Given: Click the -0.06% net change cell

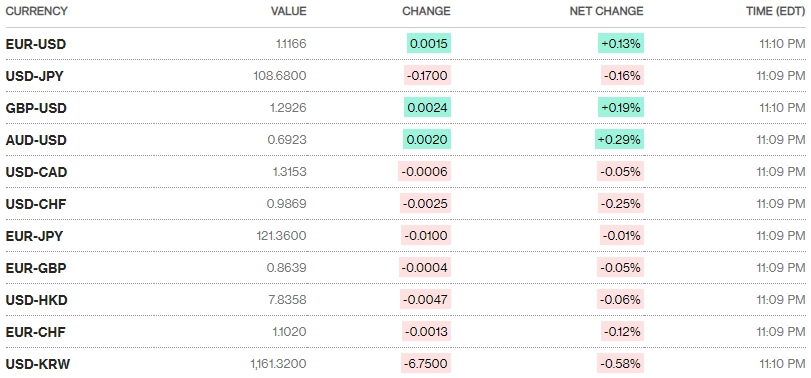Looking at the screenshot, I should 621,300.
